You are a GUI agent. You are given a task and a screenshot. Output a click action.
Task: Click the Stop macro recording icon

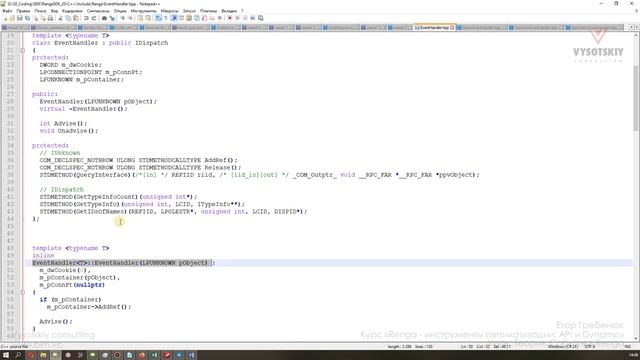[x=238, y=18]
